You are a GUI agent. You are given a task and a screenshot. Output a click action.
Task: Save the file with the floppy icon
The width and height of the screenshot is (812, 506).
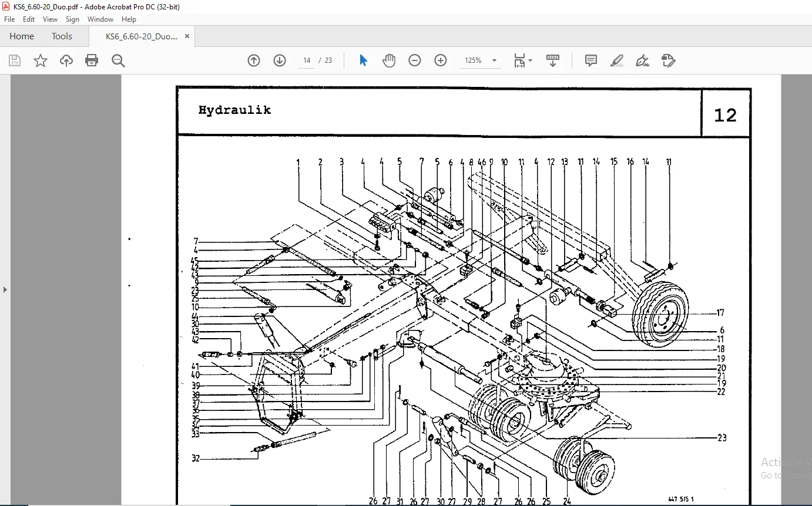pyautogui.click(x=15, y=60)
